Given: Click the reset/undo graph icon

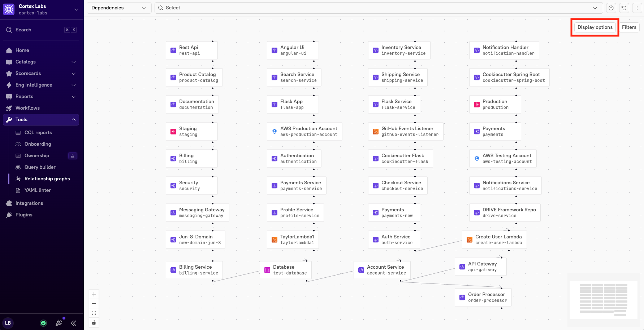Looking at the screenshot, I should point(624,8).
